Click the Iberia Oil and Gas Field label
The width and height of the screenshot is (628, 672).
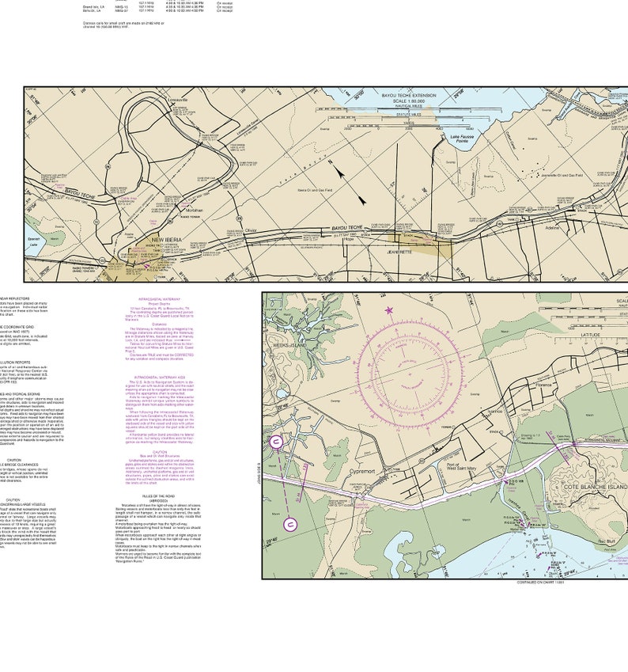click(315, 190)
